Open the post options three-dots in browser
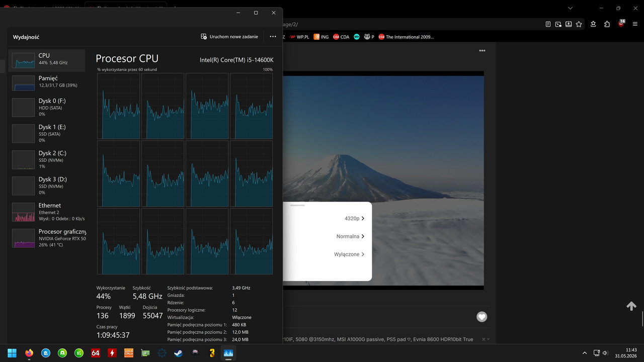Viewport: 644px width, 362px height. (x=482, y=51)
